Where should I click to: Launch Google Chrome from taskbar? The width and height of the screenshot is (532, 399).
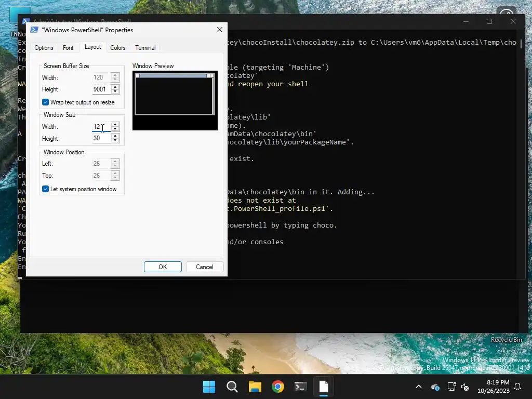[x=278, y=387]
